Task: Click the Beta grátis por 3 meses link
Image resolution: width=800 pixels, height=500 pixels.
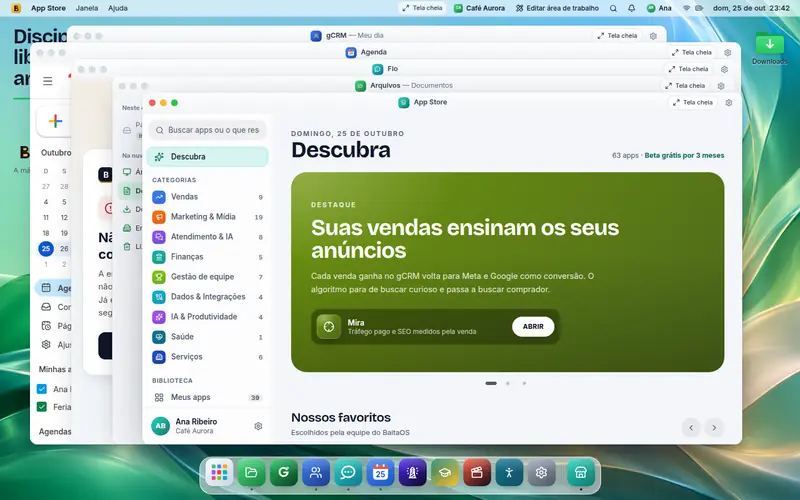Action: (x=684, y=155)
